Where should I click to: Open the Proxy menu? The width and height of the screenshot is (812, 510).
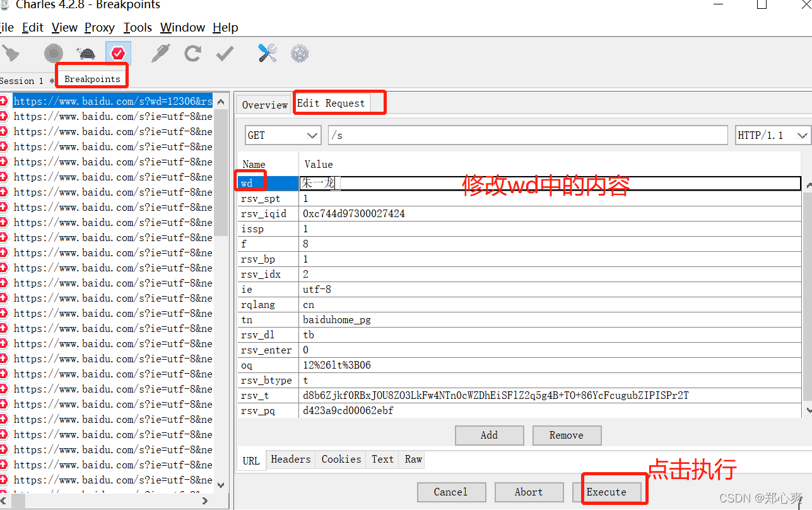(100, 27)
